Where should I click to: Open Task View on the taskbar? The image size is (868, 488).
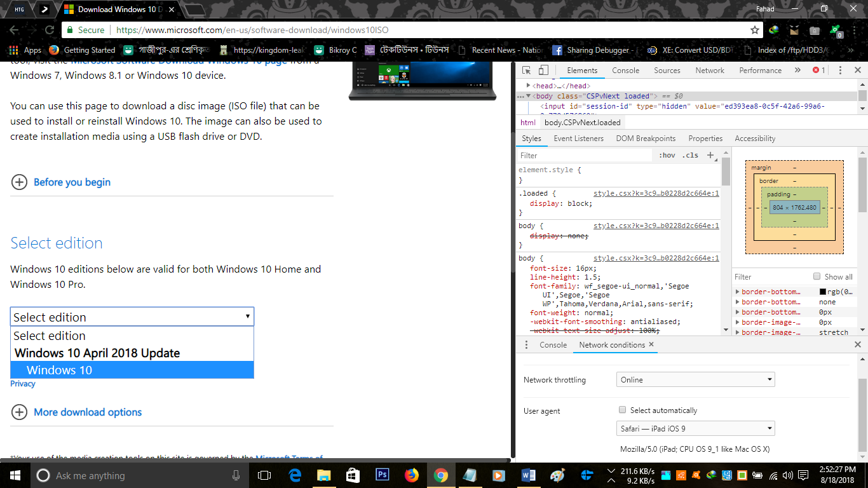[264, 475]
